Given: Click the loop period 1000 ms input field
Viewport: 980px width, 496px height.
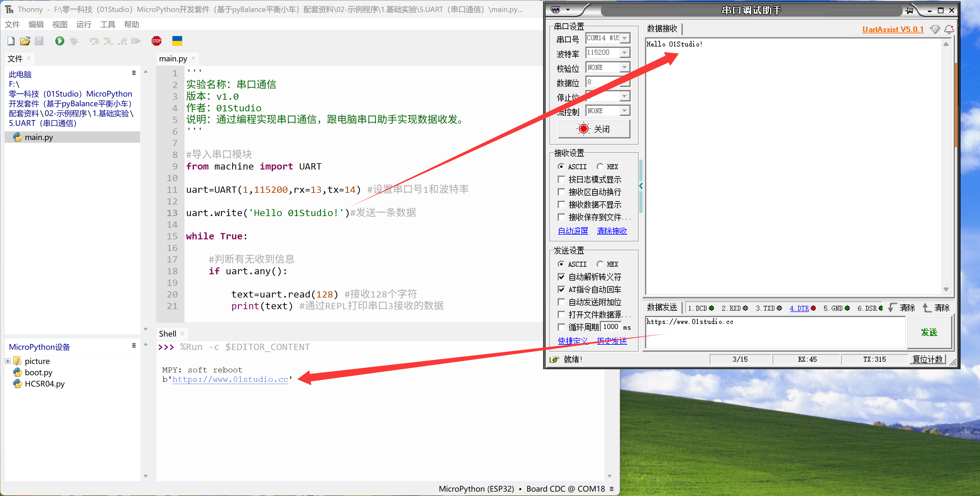Looking at the screenshot, I should [x=611, y=326].
